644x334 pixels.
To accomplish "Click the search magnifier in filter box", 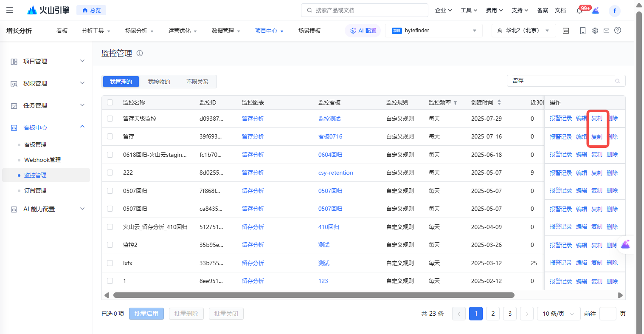I will 617,81.
